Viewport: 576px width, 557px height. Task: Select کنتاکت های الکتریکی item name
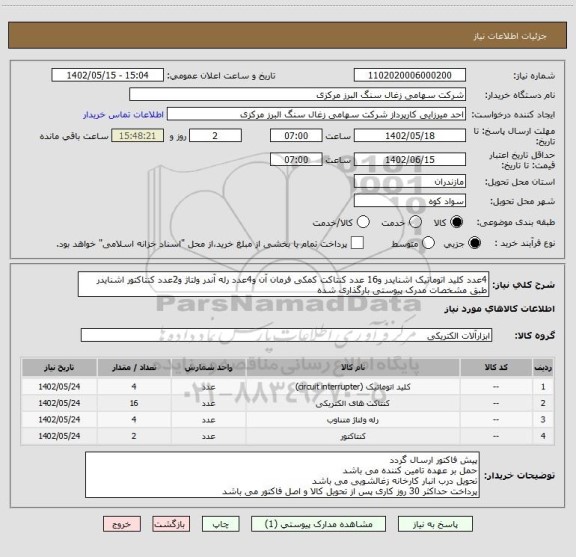[x=353, y=403]
